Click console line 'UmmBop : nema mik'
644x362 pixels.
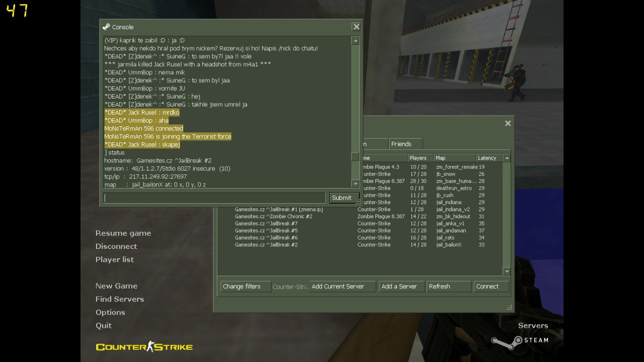[144, 72]
